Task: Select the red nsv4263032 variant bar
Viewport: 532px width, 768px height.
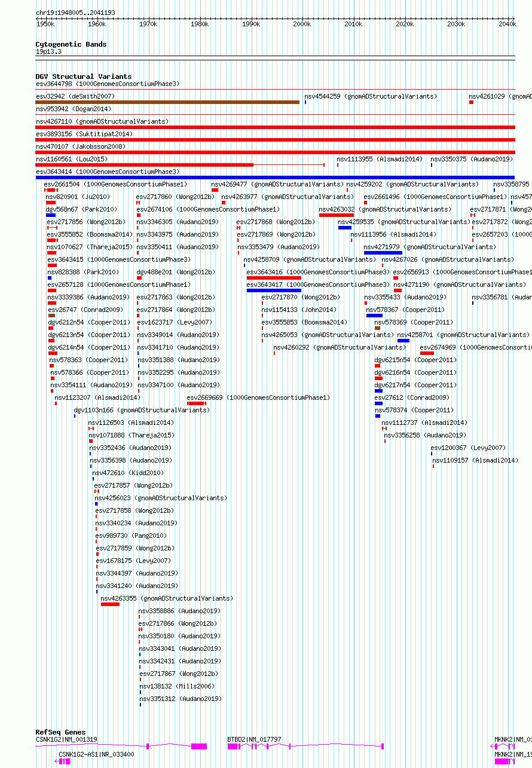Action: (x=337, y=215)
